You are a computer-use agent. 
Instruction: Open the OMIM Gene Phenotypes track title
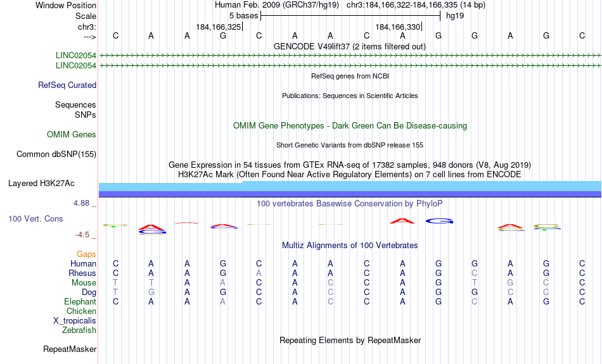pos(350,126)
